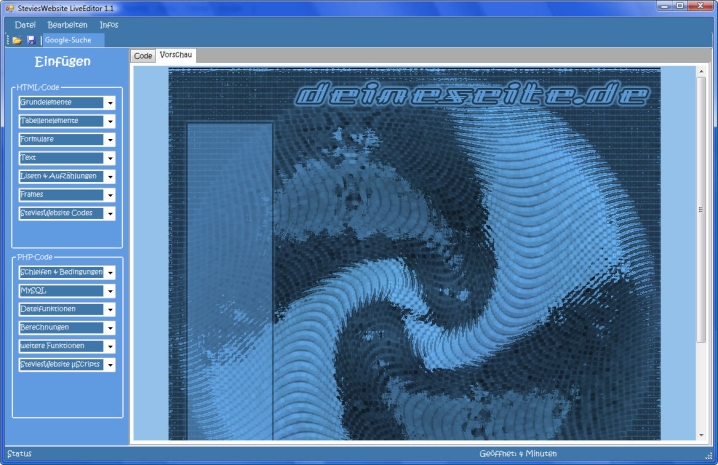
Task: Open the Infos menu
Action: click(108, 24)
